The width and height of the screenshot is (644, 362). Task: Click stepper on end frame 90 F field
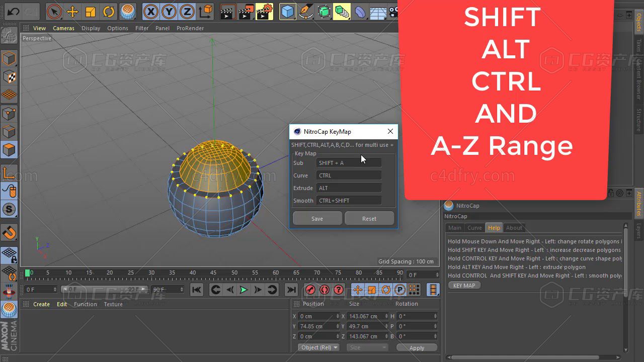point(182,290)
